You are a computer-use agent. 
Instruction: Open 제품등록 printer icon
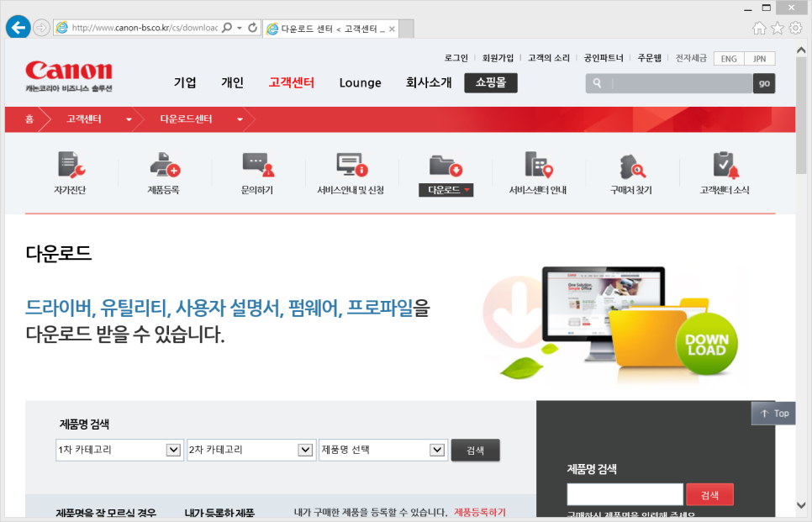point(164,165)
